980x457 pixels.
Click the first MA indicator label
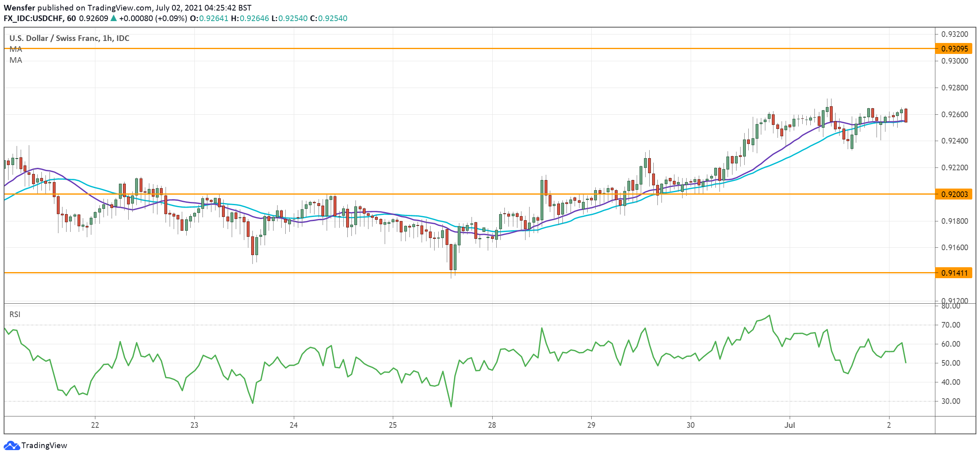[x=16, y=49]
